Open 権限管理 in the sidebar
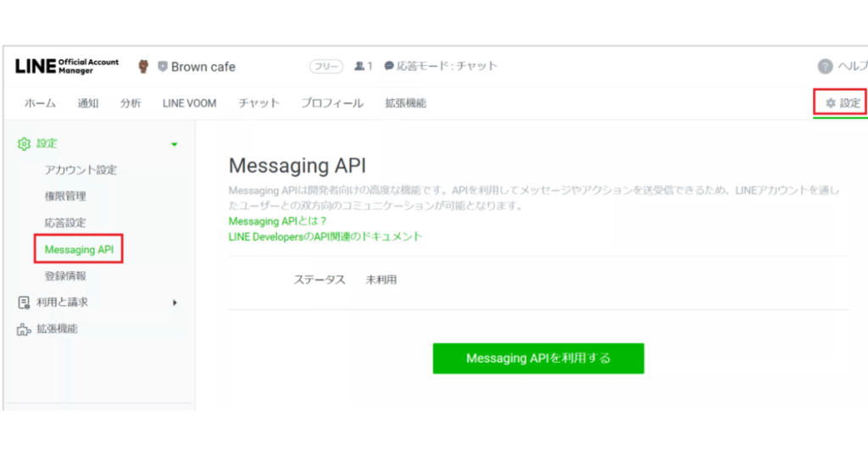The width and height of the screenshot is (868, 456). coord(65,196)
